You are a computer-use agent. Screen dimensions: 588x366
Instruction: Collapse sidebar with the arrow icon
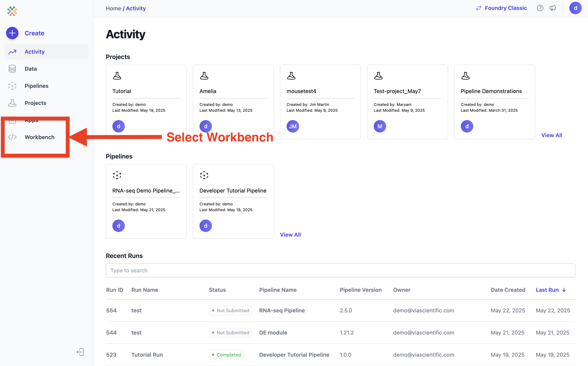[80, 352]
